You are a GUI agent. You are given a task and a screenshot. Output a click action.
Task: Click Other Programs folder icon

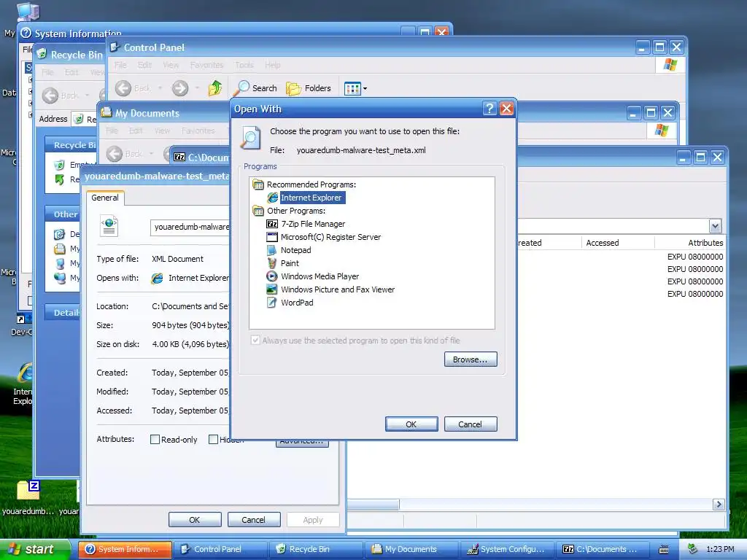tap(258, 211)
